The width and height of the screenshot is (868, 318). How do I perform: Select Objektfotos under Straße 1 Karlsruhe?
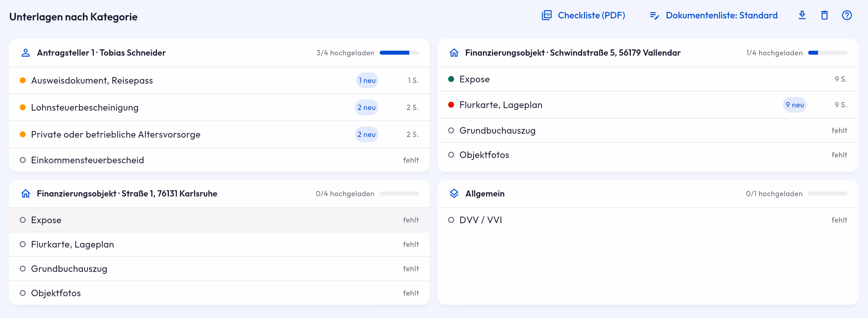pyautogui.click(x=219, y=293)
